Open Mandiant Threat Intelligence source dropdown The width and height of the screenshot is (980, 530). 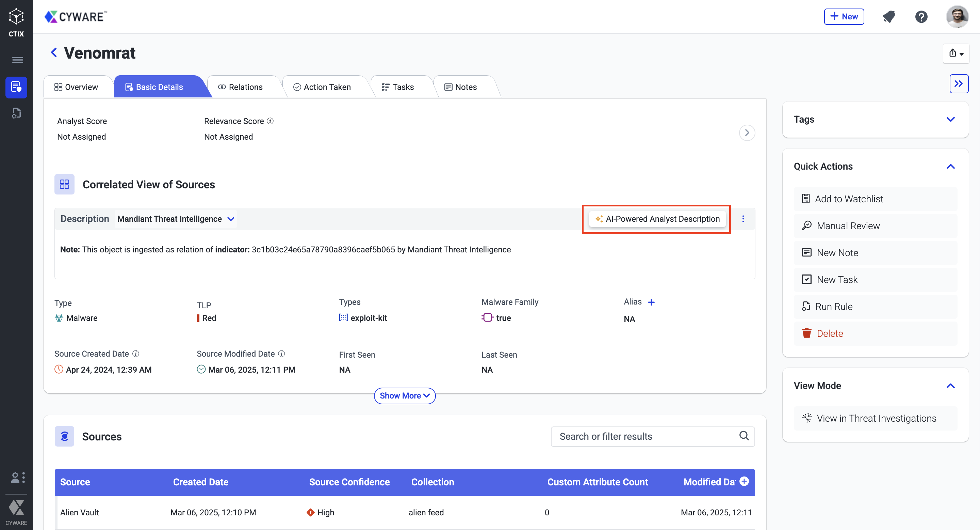pyautogui.click(x=176, y=219)
